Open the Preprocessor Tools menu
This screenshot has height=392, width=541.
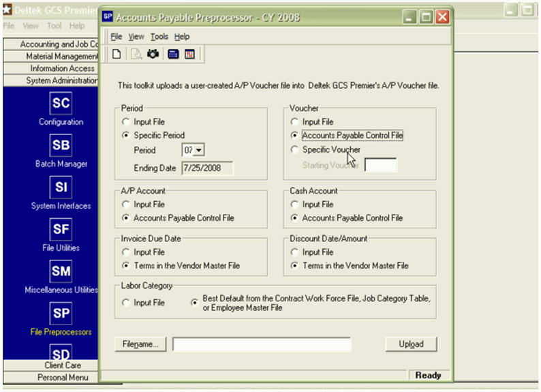point(159,37)
